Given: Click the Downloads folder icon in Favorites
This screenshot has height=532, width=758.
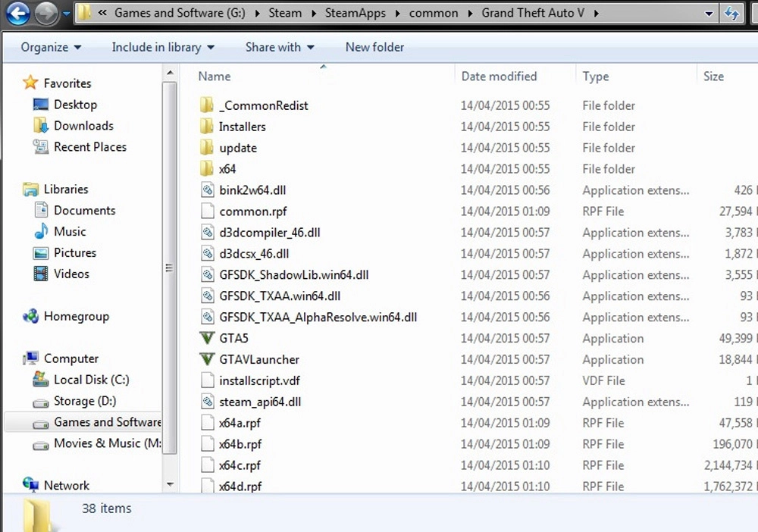Looking at the screenshot, I should 41,126.
